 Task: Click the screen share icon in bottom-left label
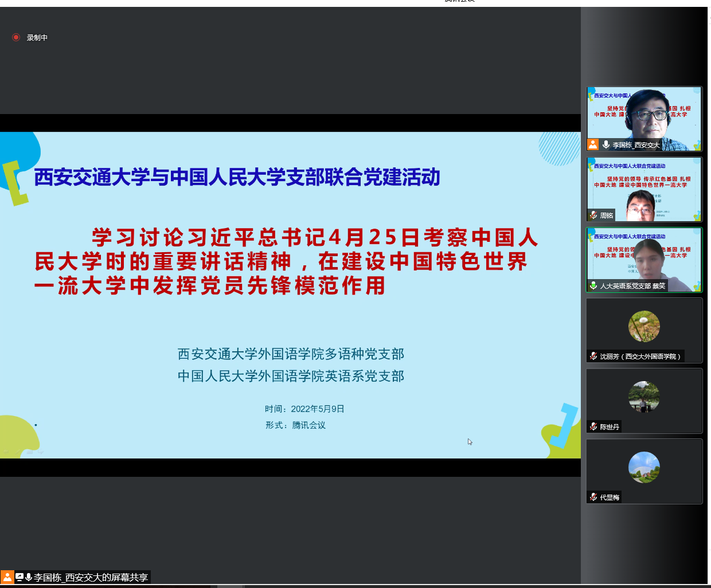pos(19,577)
